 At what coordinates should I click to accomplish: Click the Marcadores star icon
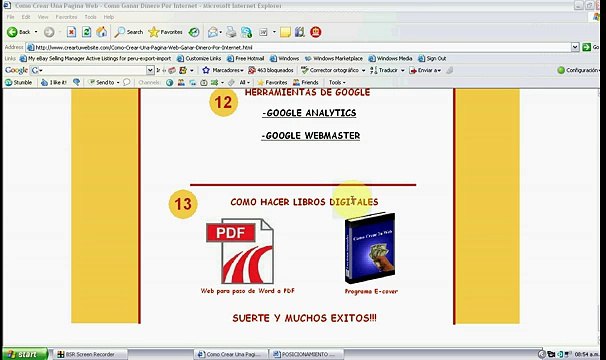coord(206,70)
